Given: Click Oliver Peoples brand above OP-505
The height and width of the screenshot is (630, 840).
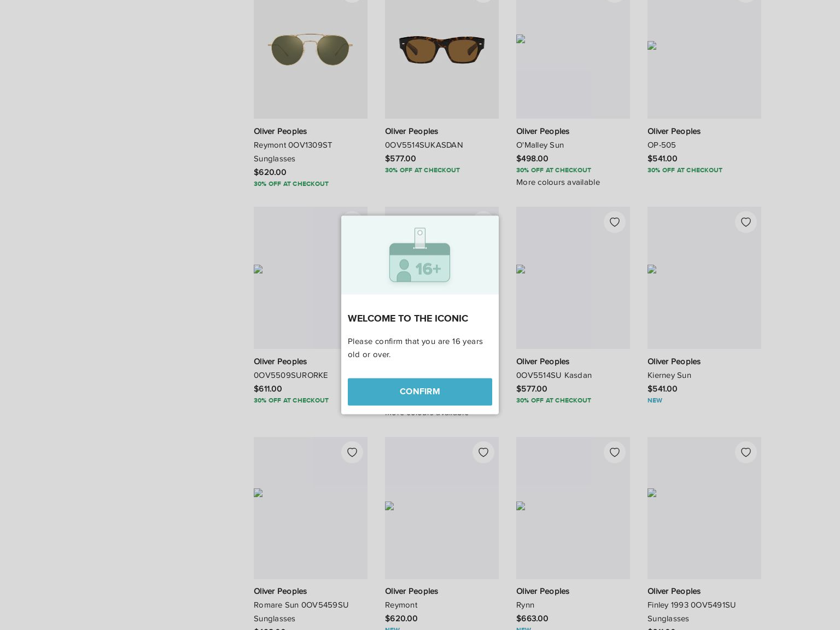Looking at the screenshot, I should 674,131.
